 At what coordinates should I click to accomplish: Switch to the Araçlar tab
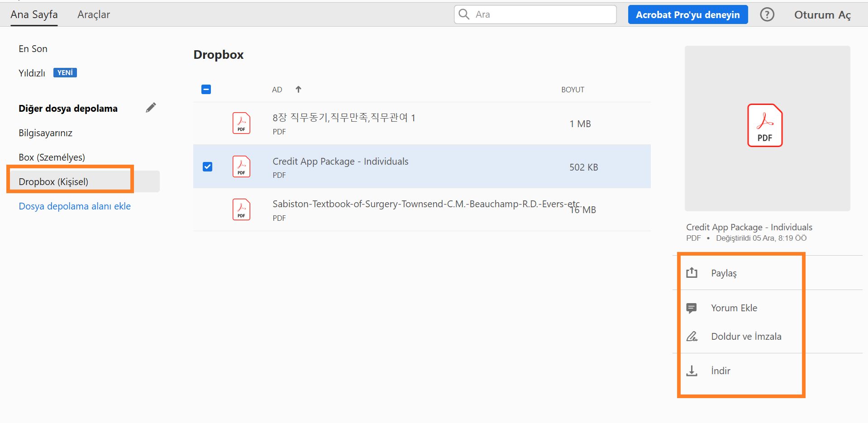93,14
